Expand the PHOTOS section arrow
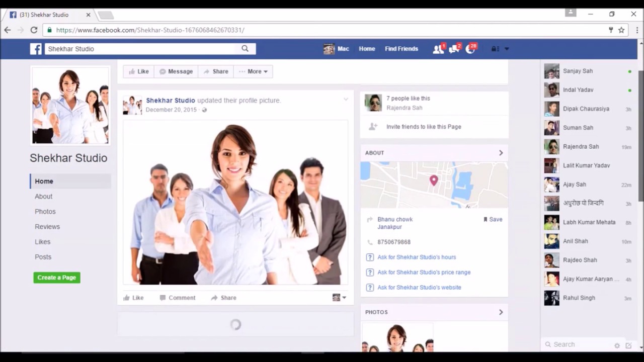The width and height of the screenshot is (644, 362). point(501,312)
